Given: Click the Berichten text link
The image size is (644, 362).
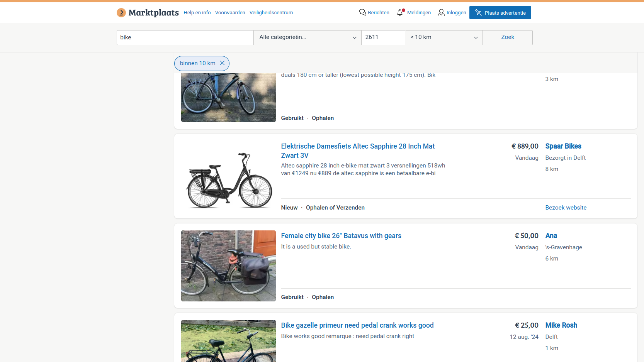Looking at the screenshot, I should pyautogui.click(x=379, y=13).
